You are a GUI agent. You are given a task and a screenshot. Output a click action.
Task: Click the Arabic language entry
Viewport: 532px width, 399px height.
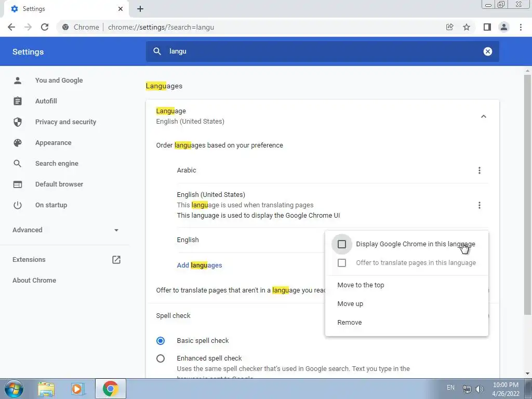click(x=187, y=170)
